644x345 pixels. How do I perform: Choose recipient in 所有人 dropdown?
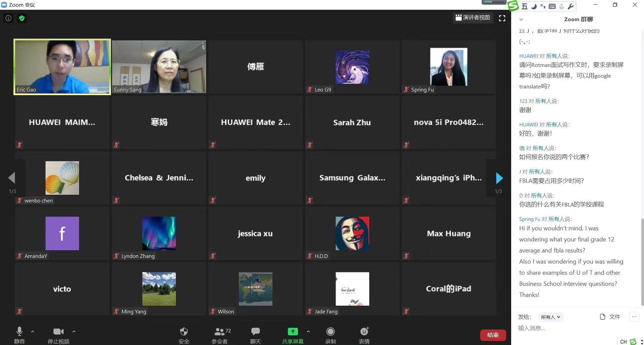[x=551, y=317]
